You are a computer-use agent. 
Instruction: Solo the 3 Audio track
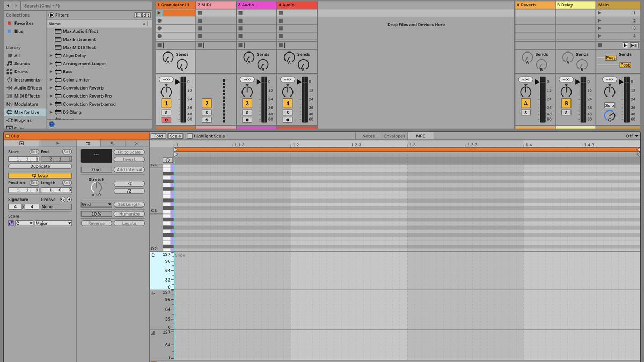247,113
